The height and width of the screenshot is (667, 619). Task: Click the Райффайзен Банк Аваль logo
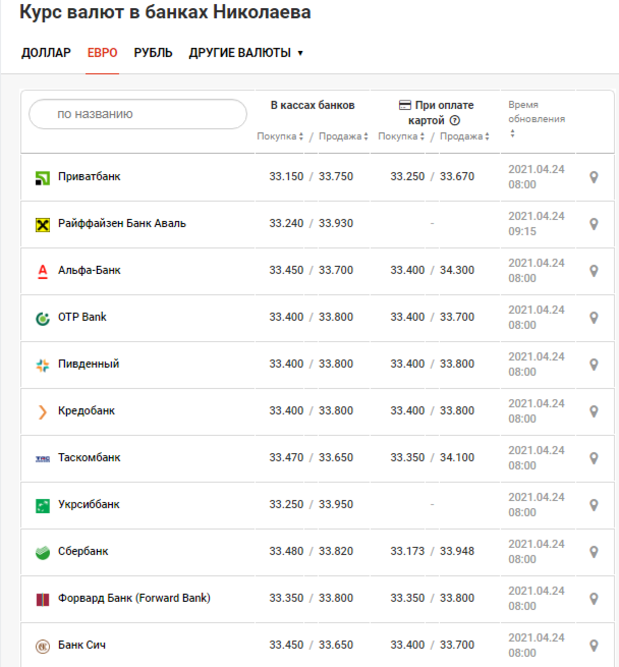[43, 224]
